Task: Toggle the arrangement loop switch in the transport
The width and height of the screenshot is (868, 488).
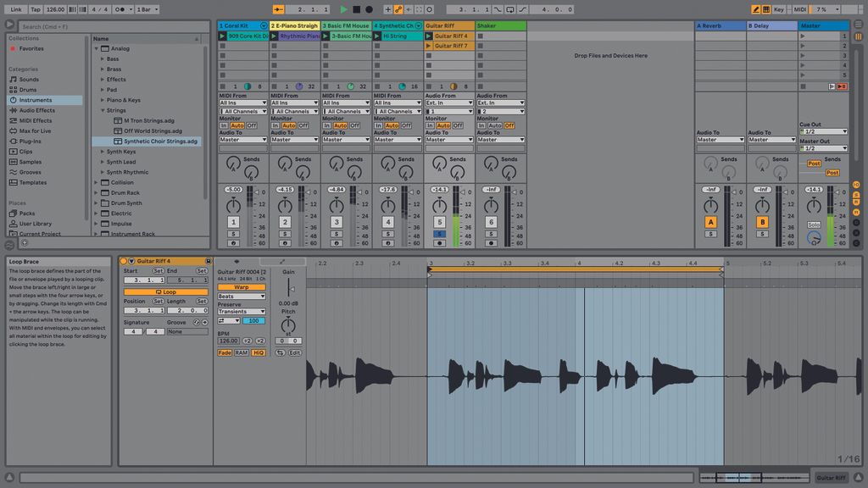Action: (x=510, y=9)
